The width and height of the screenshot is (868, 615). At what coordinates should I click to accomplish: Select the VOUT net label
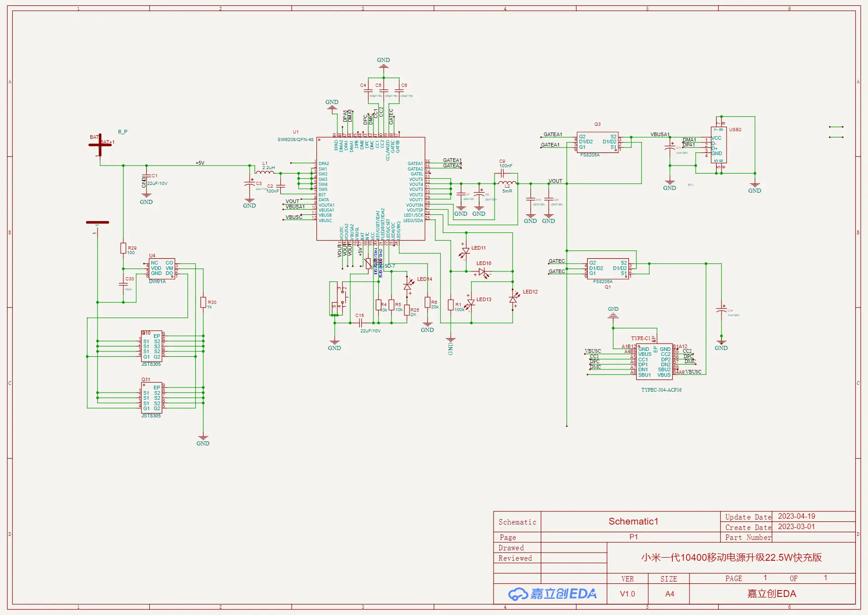(555, 181)
